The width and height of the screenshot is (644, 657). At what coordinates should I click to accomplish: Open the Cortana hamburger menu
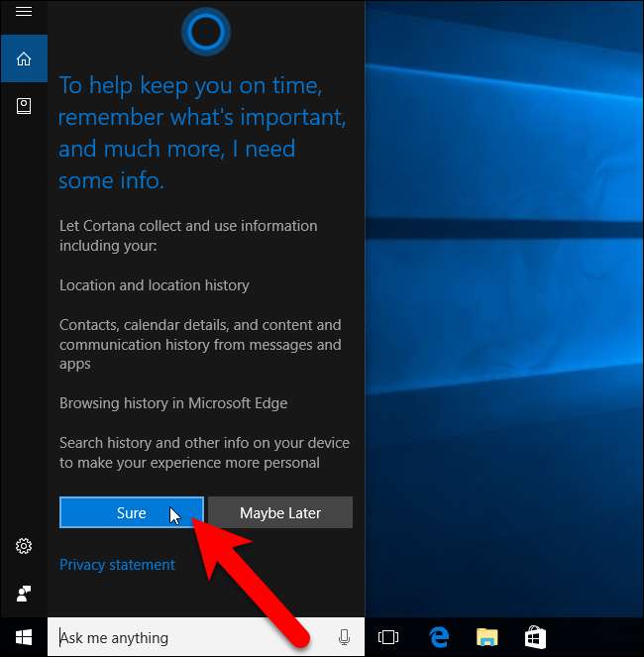click(x=24, y=11)
